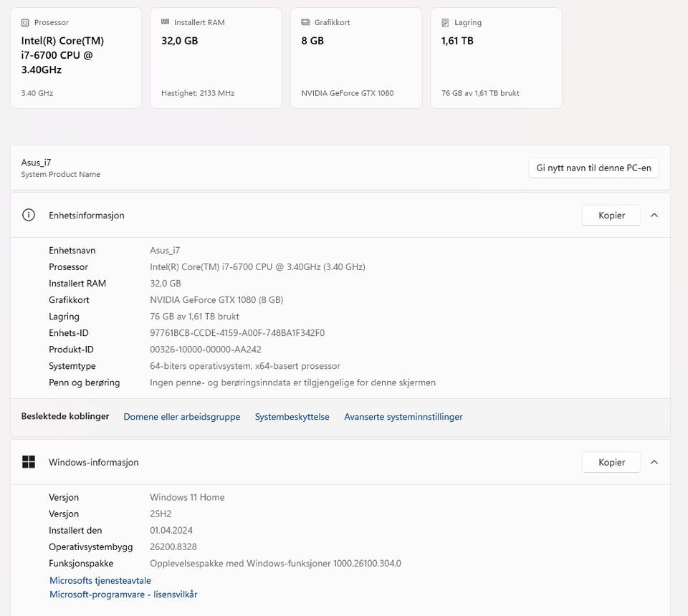The image size is (688, 616).
Task: Click the Systemtype value 64-biters operativsystem
Action: point(245,366)
